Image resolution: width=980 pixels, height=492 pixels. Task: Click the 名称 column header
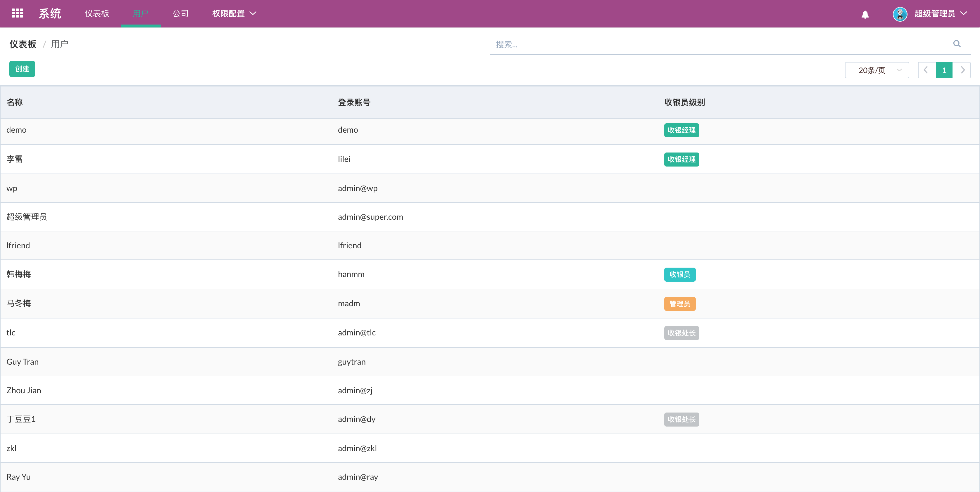[x=14, y=102]
